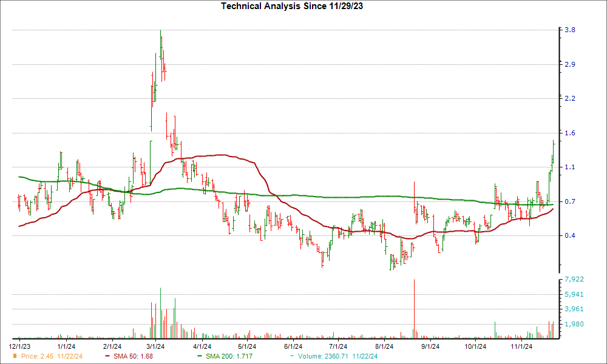Click the 0.4 price axis label
The width and height of the screenshot is (607, 364).
pos(570,235)
